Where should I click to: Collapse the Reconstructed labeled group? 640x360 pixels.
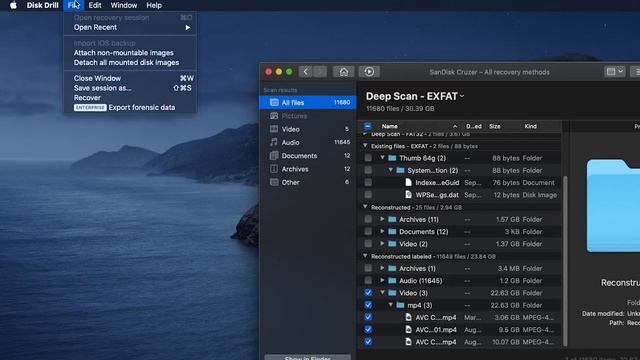[365, 256]
